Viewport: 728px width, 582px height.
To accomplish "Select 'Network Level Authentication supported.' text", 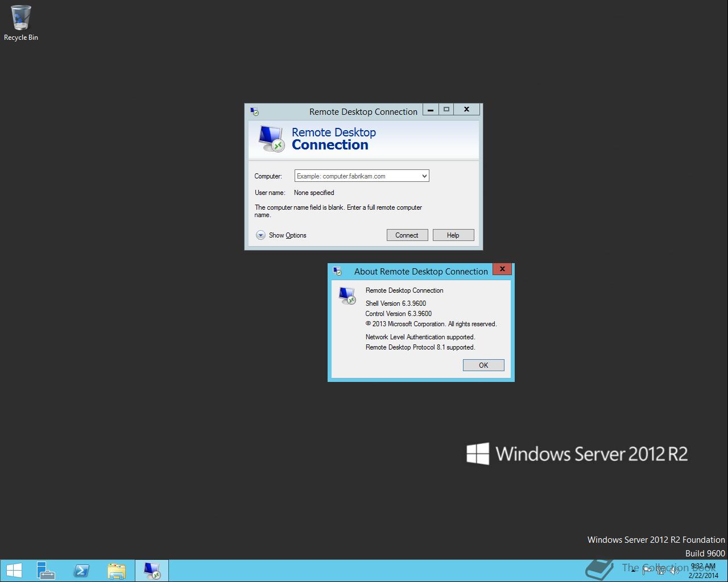I will click(420, 337).
